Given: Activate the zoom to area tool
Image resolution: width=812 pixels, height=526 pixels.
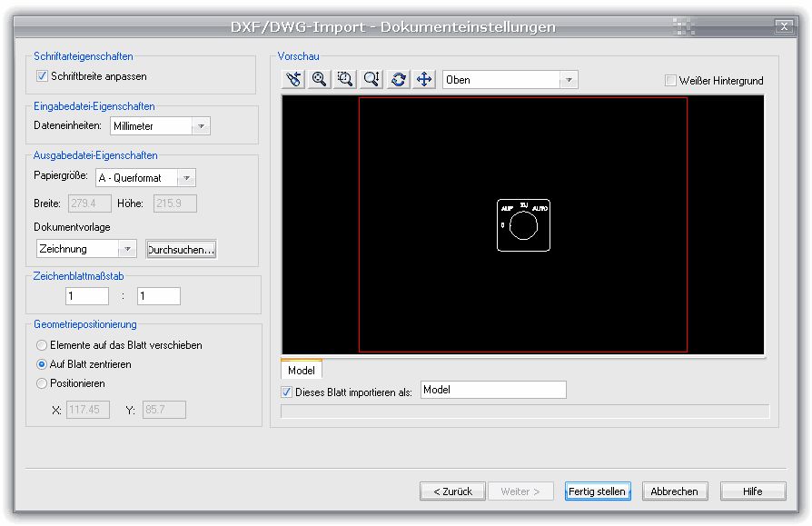Looking at the screenshot, I should click(345, 80).
